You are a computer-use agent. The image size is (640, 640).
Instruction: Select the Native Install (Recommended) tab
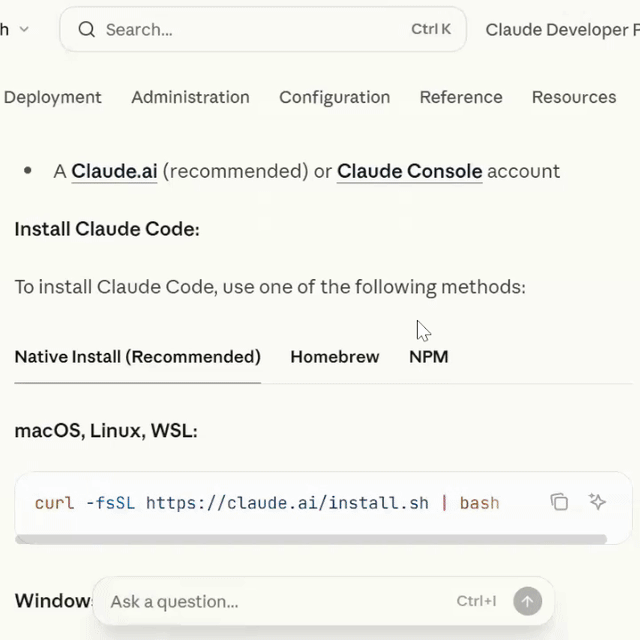coord(138,357)
